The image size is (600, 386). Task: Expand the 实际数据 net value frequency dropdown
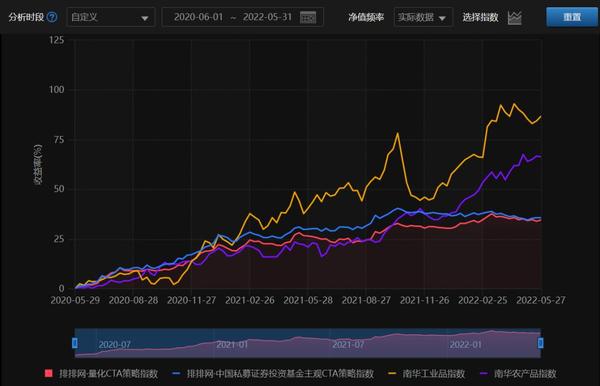tap(423, 18)
